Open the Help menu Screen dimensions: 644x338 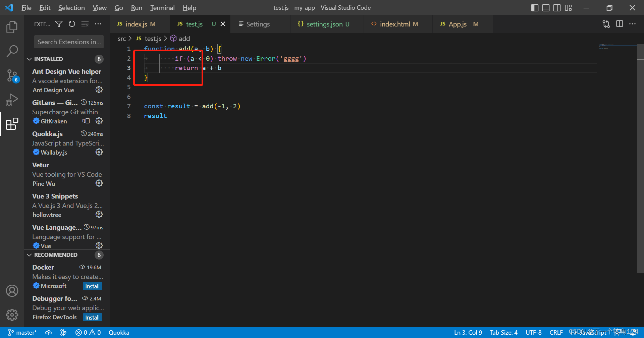tap(190, 8)
